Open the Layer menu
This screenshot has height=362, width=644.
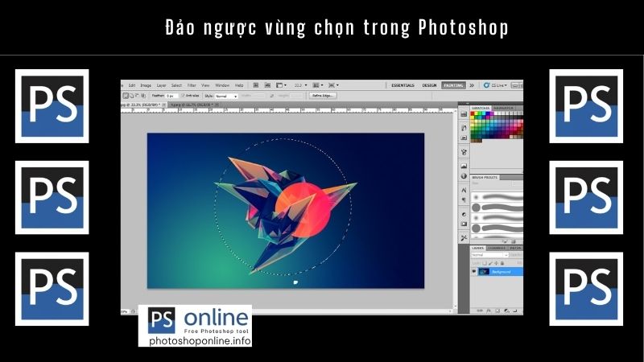point(162,85)
